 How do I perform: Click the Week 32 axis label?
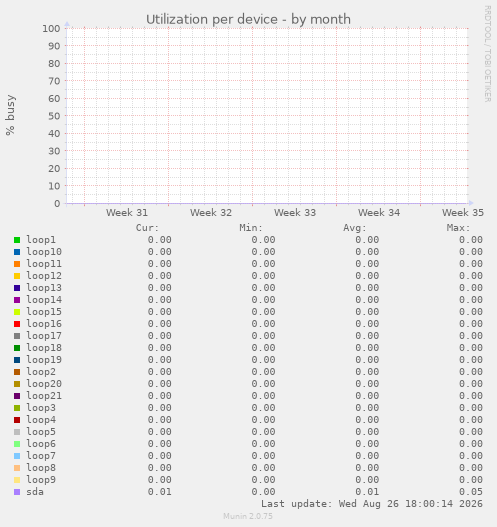pos(211,213)
